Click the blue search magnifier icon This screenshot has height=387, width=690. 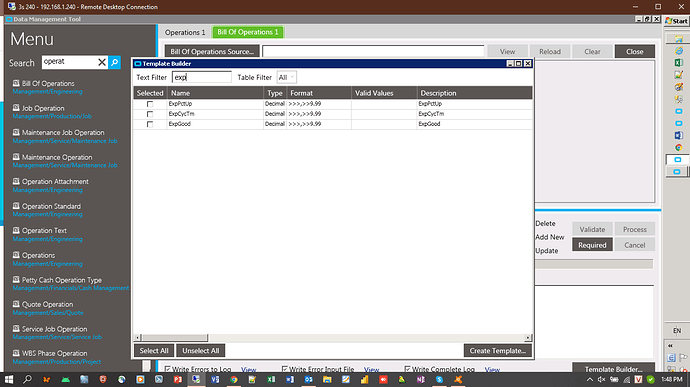click(x=114, y=63)
